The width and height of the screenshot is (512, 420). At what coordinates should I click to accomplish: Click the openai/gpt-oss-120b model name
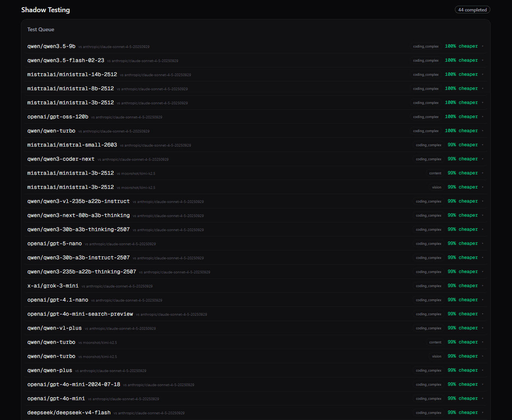[58, 117]
